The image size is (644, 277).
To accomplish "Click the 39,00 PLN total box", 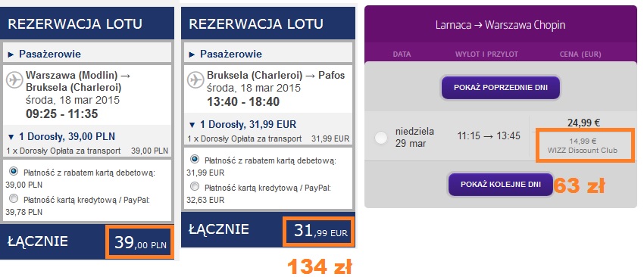I will click(140, 241).
